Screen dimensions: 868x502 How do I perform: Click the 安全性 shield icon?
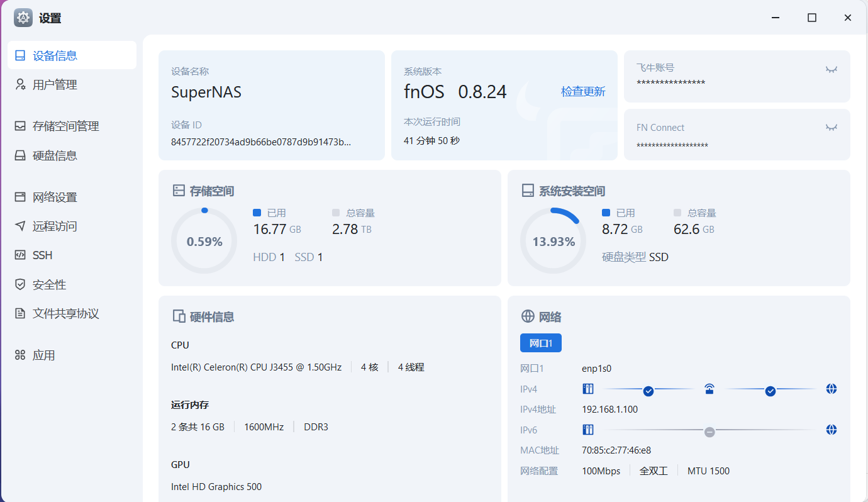pyautogui.click(x=20, y=284)
